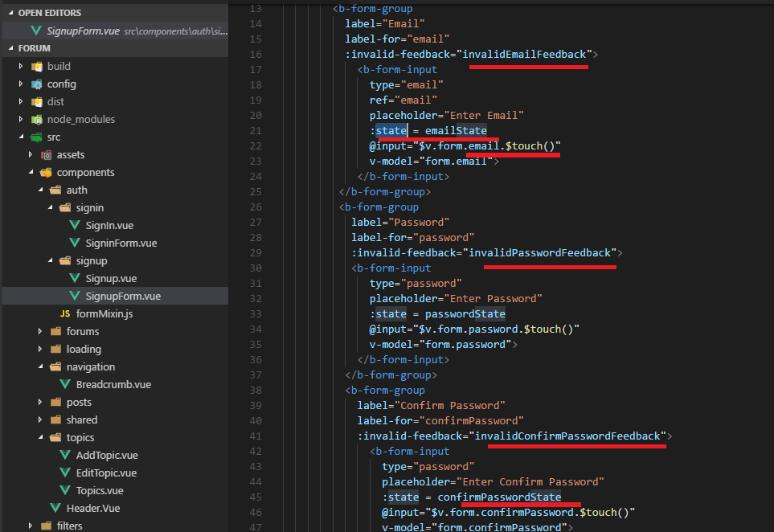The image size is (774, 532).
Task: Collapse the signup folder arrow
Action: [x=50, y=260]
